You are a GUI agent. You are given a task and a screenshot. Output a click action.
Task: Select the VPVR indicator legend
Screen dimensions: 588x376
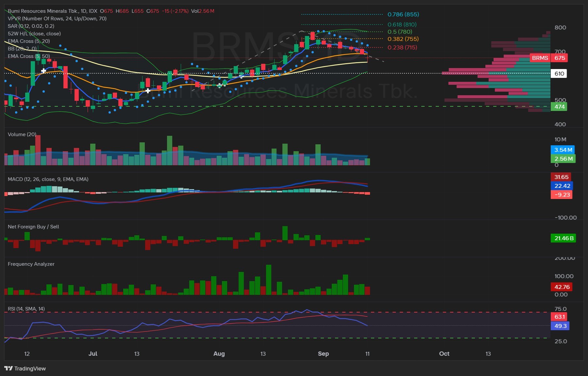(x=57, y=19)
